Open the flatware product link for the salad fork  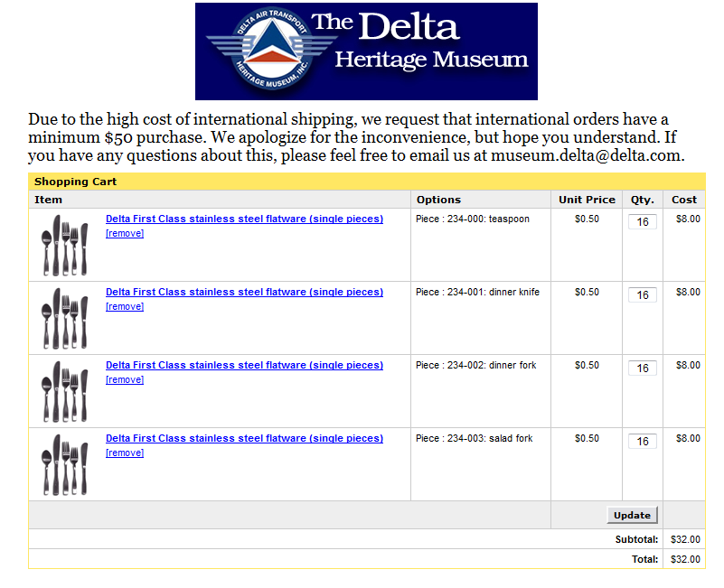click(244, 438)
